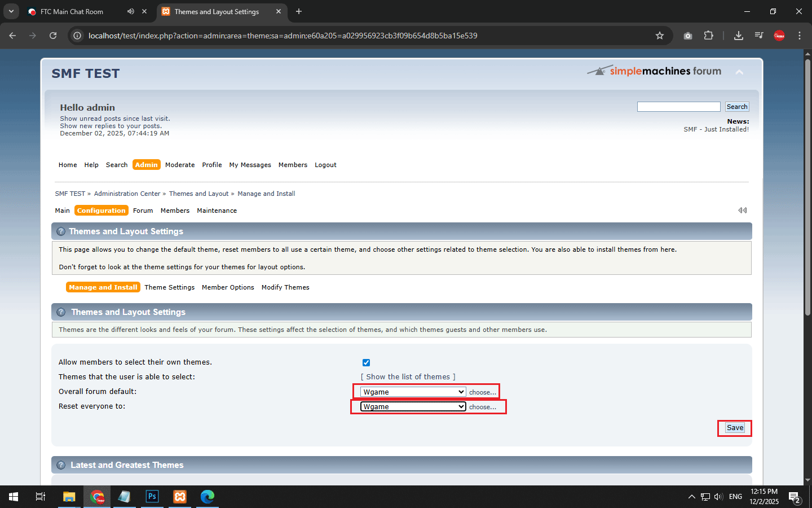Collapse the forum header with the upshrink arrow
This screenshot has width=812, height=508.
[739, 72]
